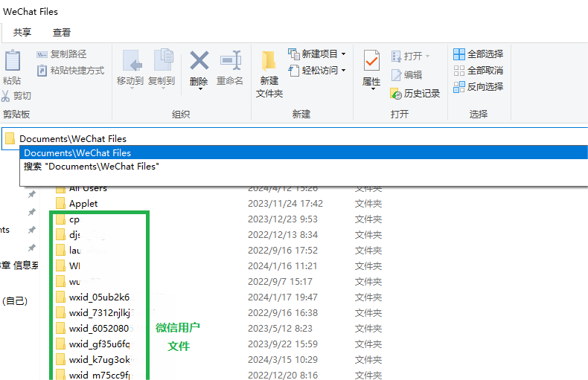
Task: Click date 2022/9/7 15:17 cell
Action: tap(280, 282)
